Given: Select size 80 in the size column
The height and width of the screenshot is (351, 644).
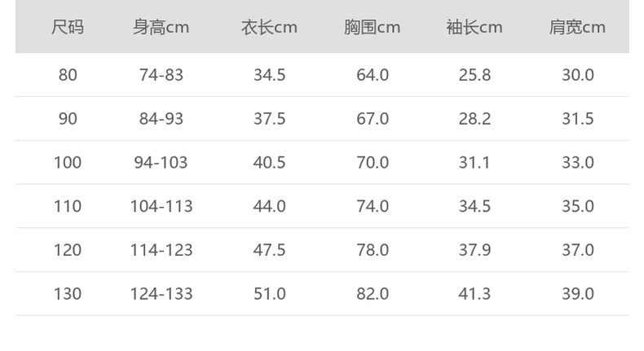Looking at the screenshot, I should pyautogui.click(x=68, y=75).
